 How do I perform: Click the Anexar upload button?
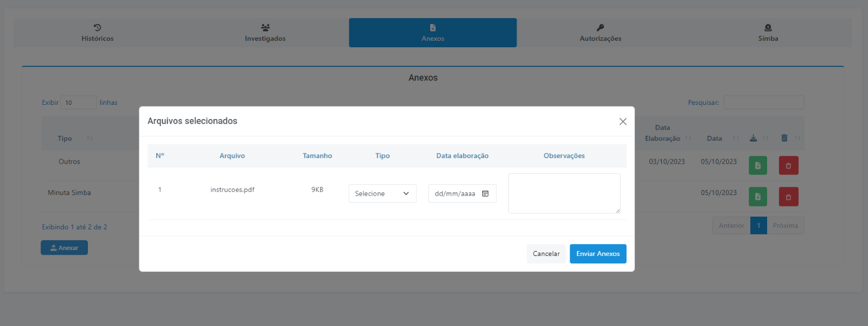[64, 248]
